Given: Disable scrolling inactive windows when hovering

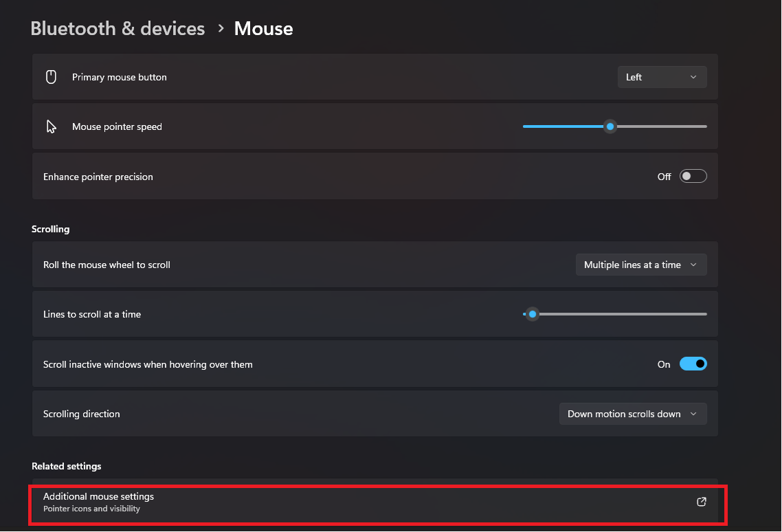Looking at the screenshot, I should [x=693, y=364].
